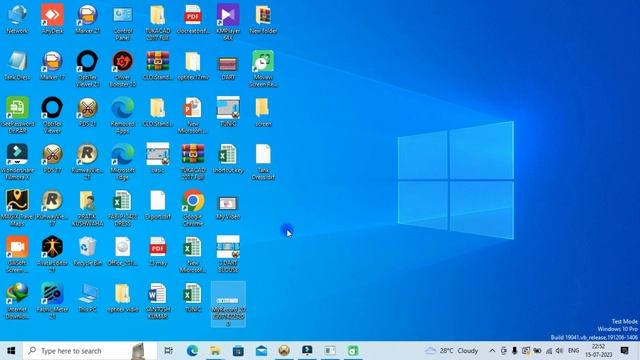
Task: Expand the hidden system tray icons
Action: coord(492,351)
